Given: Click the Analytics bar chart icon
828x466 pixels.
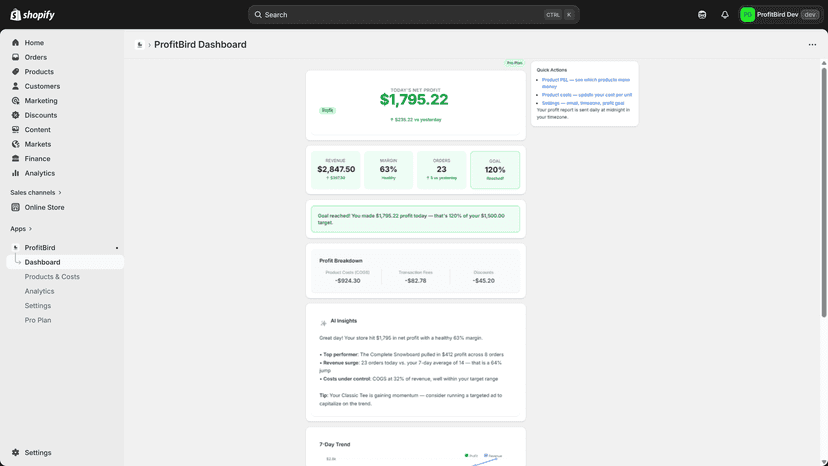Looking at the screenshot, I should [15, 173].
